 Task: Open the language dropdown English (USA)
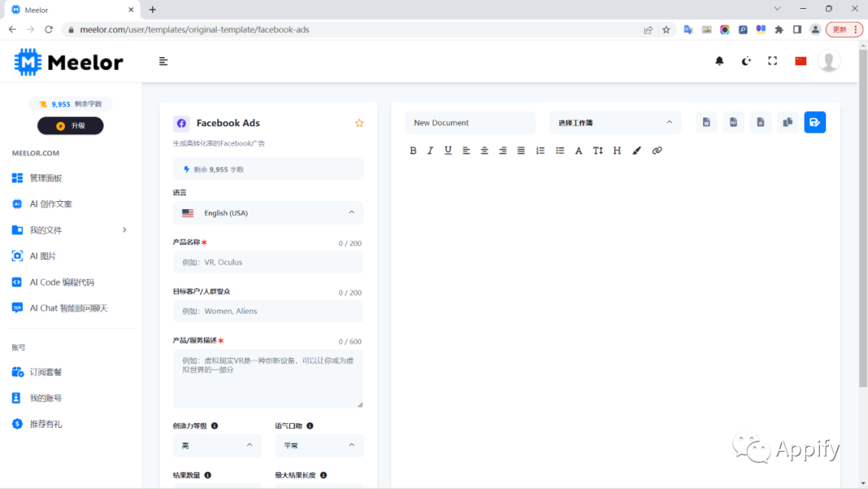[268, 212]
